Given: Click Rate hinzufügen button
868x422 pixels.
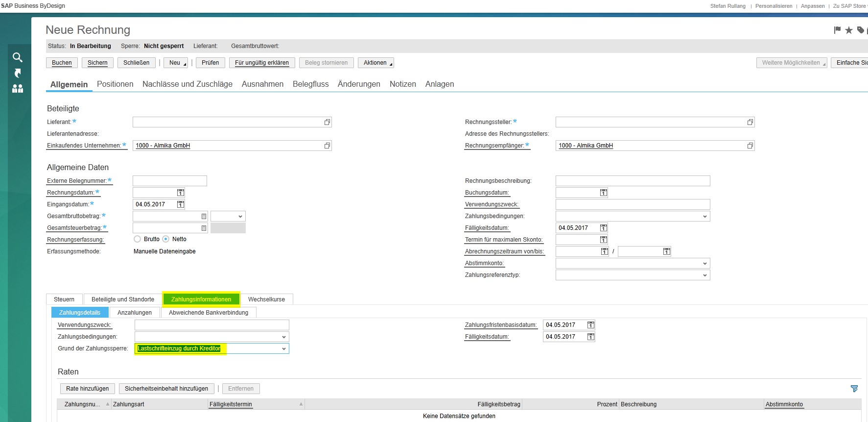Looking at the screenshot, I should (x=88, y=389).
